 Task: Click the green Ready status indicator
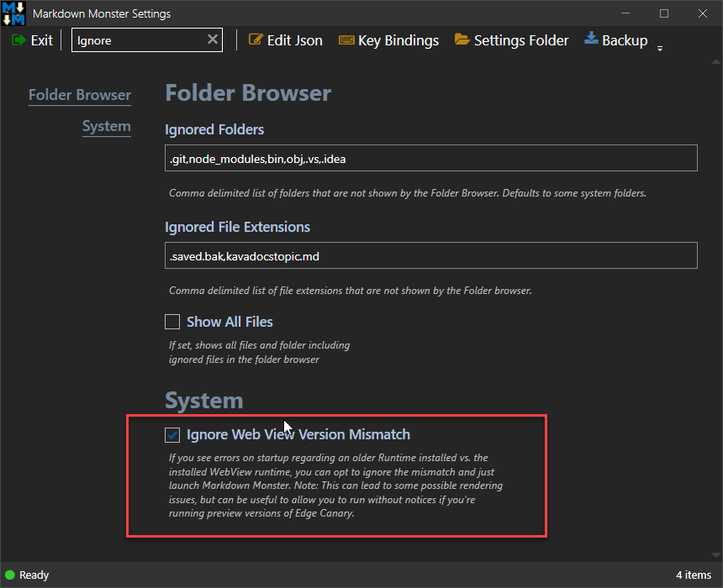pos(8,575)
